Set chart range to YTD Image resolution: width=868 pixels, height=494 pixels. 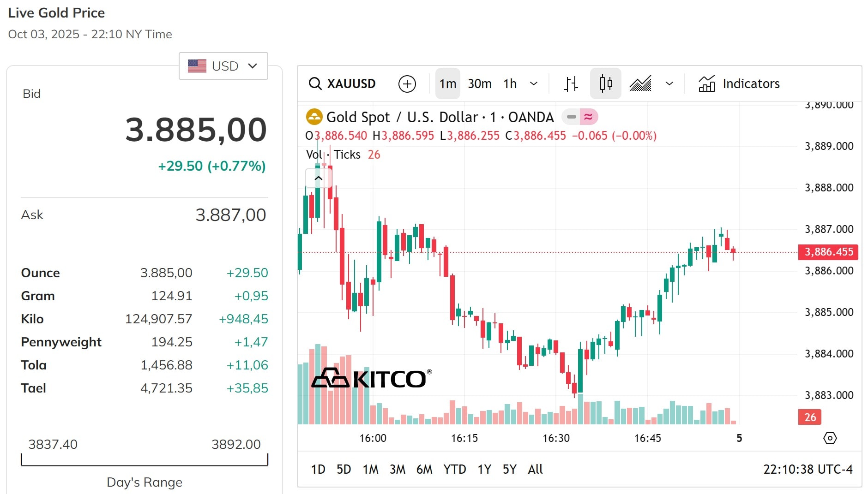coord(454,470)
